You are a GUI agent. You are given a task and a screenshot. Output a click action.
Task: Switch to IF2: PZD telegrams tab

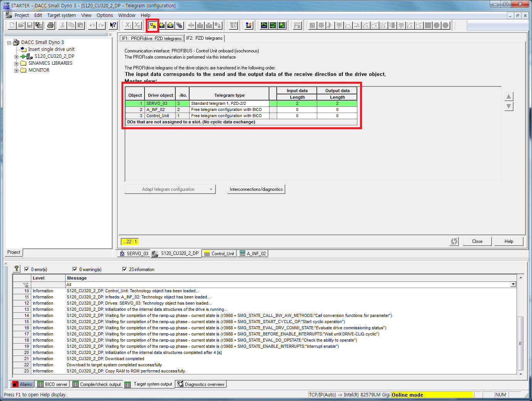(x=204, y=38)
